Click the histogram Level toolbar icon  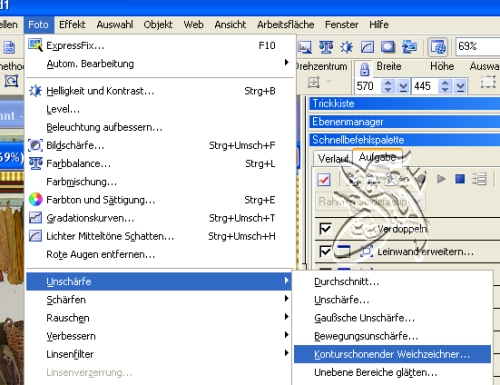(305, 47)
